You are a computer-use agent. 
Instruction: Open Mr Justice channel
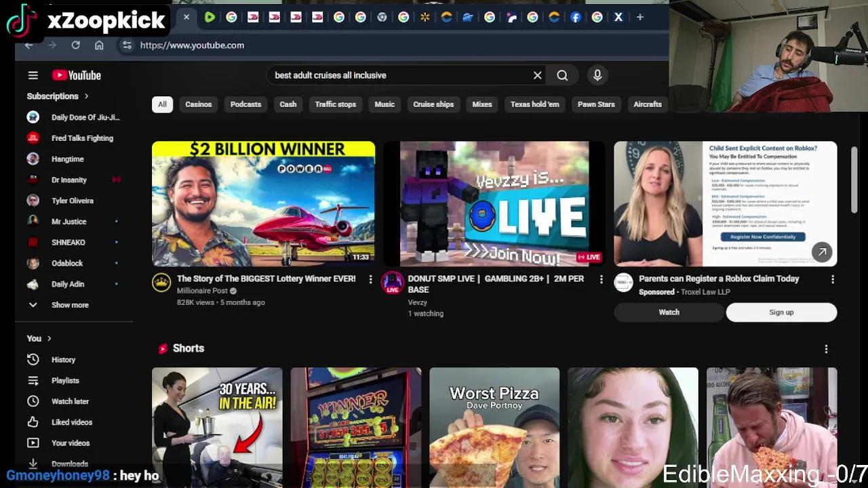tap(69, 222)
